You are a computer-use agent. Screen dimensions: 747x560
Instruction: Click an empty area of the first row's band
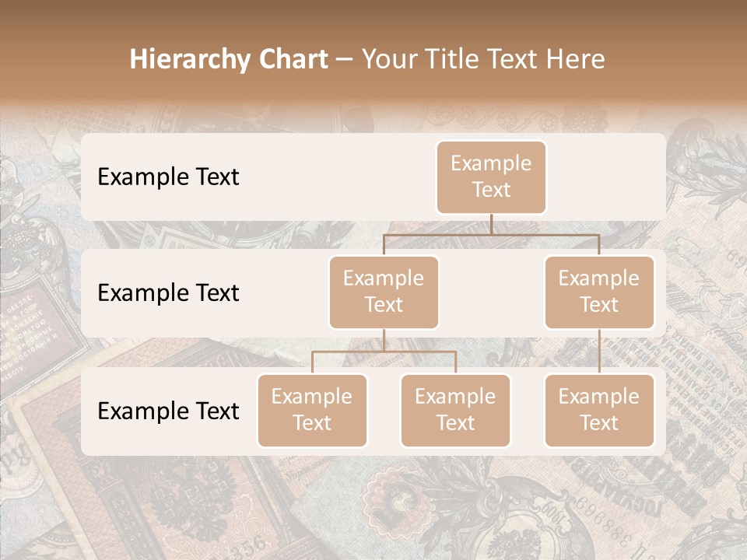(334, 177)
